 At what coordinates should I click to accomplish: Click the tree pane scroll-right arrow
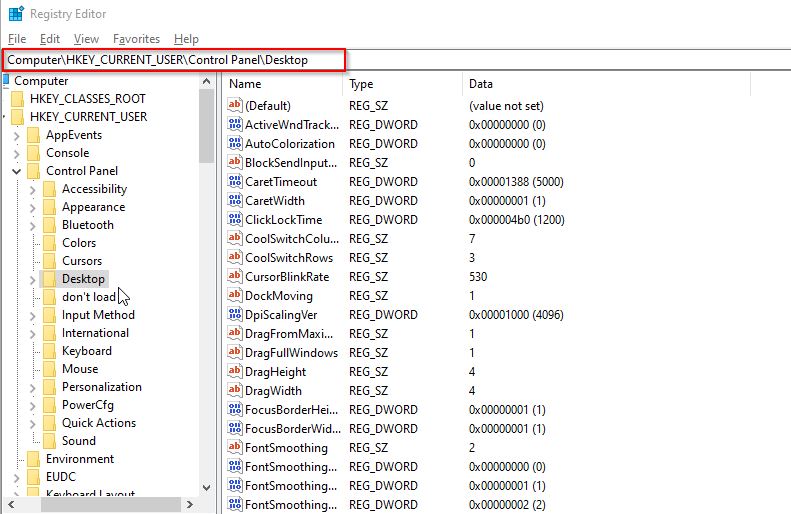190,504
